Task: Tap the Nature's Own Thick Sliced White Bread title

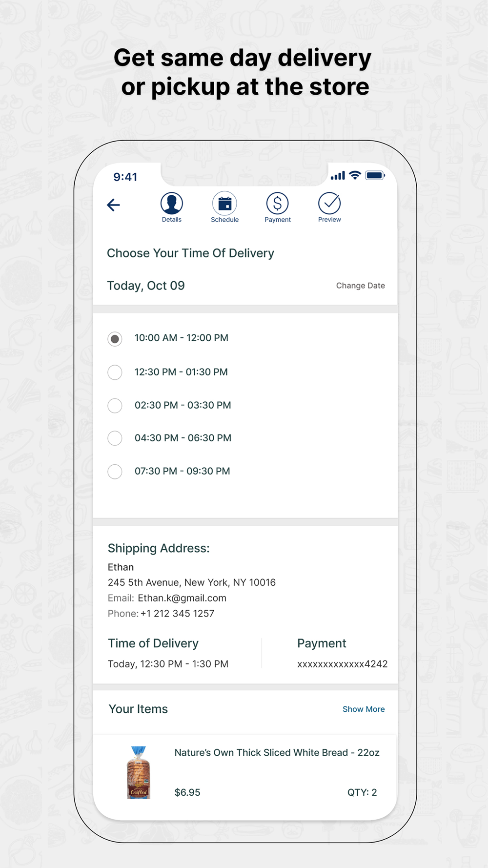Action: tap(277, 752)
